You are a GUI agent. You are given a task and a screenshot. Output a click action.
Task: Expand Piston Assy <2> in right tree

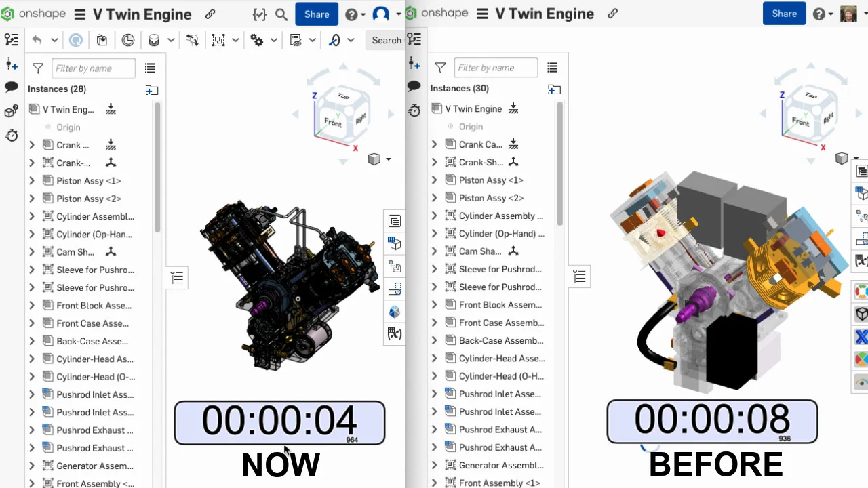point(434,198)
